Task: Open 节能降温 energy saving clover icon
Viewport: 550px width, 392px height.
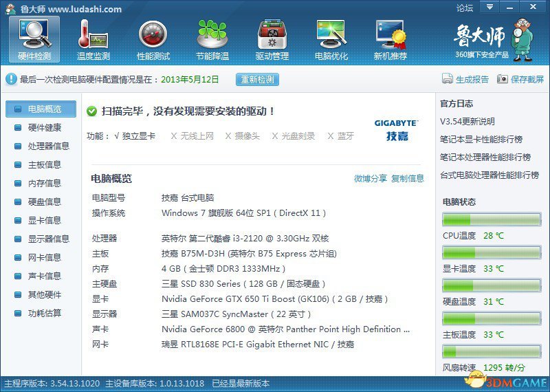Action: (212, 39)
